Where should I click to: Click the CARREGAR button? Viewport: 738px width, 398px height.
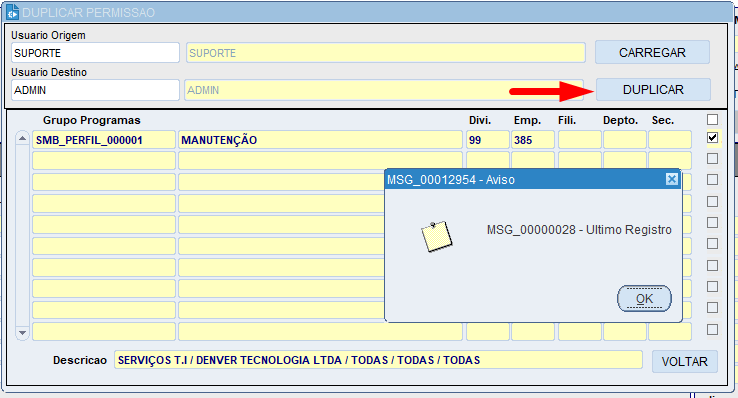[x=652, y=53]
